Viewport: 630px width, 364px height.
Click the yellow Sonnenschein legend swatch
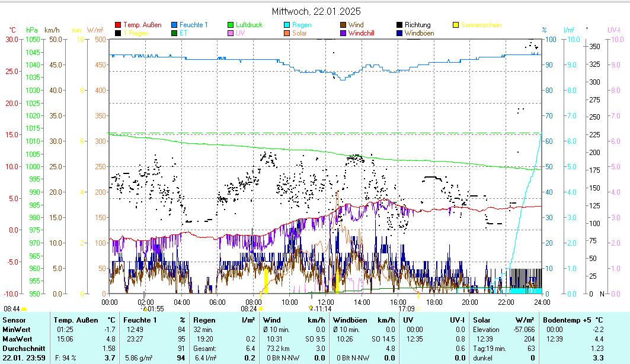456,25
